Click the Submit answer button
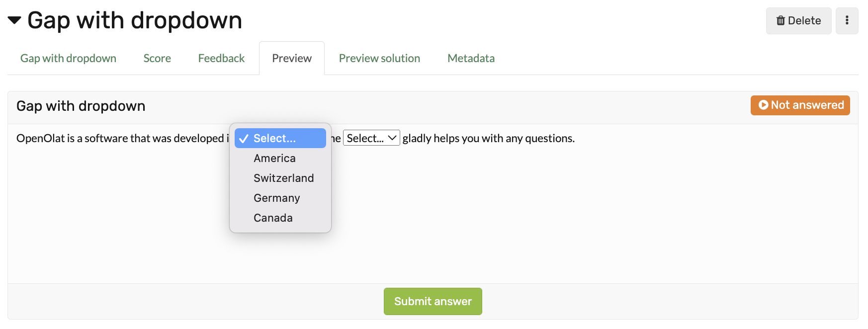Image resolution: width=868 pixels, height=329 pixels. point(432,301)
